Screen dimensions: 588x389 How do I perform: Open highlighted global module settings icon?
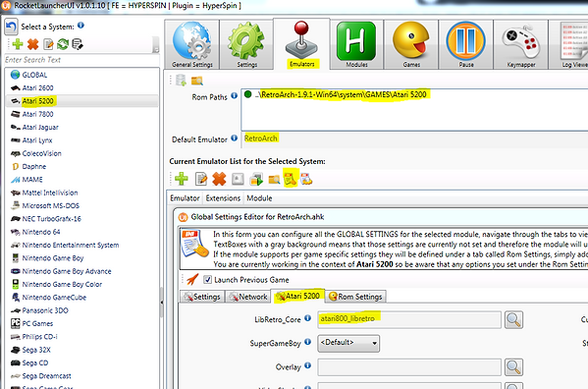click(291, 179)
